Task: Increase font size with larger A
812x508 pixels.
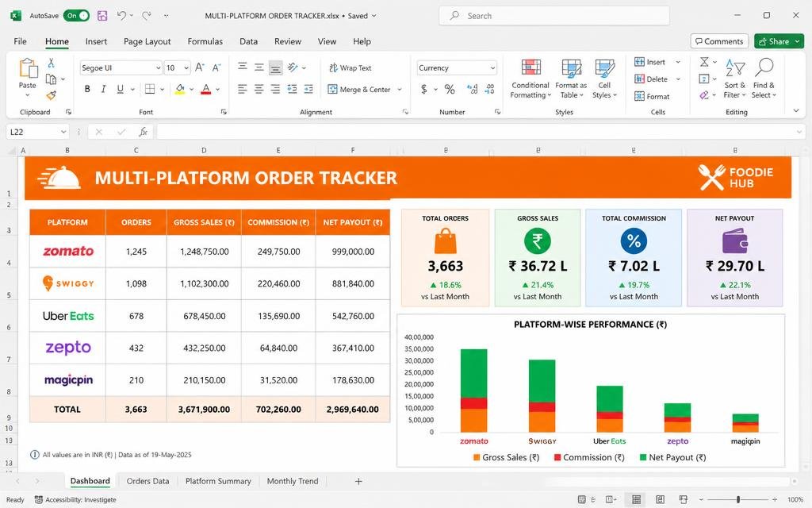Action: click(x=199, y=67)
